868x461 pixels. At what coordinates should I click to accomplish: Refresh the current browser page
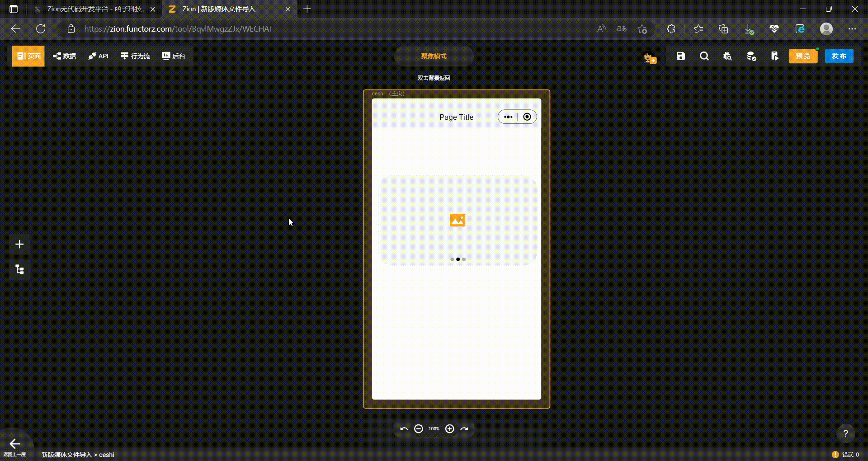41,29
